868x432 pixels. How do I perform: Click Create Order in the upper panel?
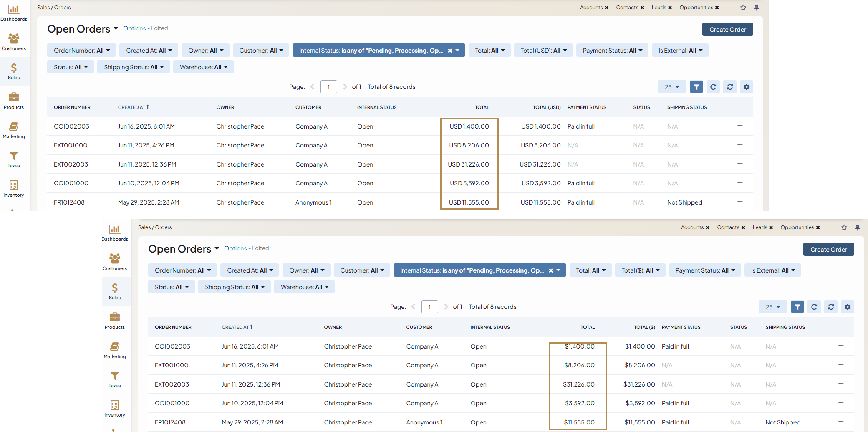pos(727,30)
